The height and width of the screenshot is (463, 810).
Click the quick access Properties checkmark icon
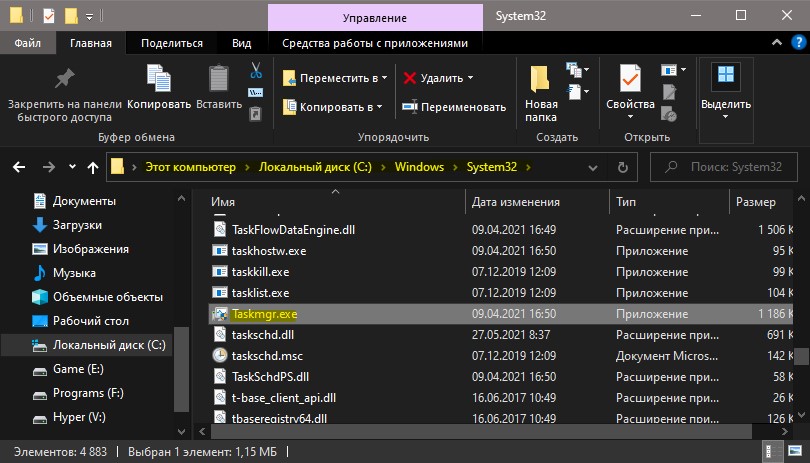tap(49, 16)
